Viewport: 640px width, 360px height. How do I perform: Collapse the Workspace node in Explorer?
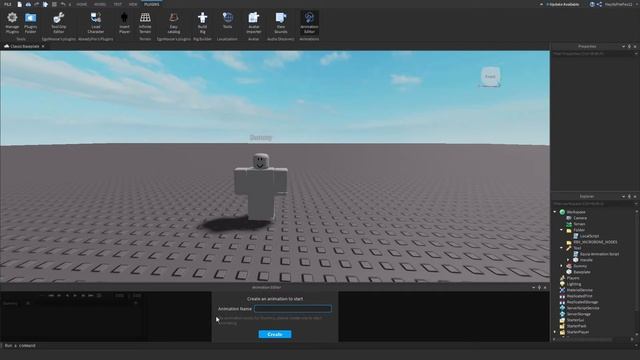555,212
